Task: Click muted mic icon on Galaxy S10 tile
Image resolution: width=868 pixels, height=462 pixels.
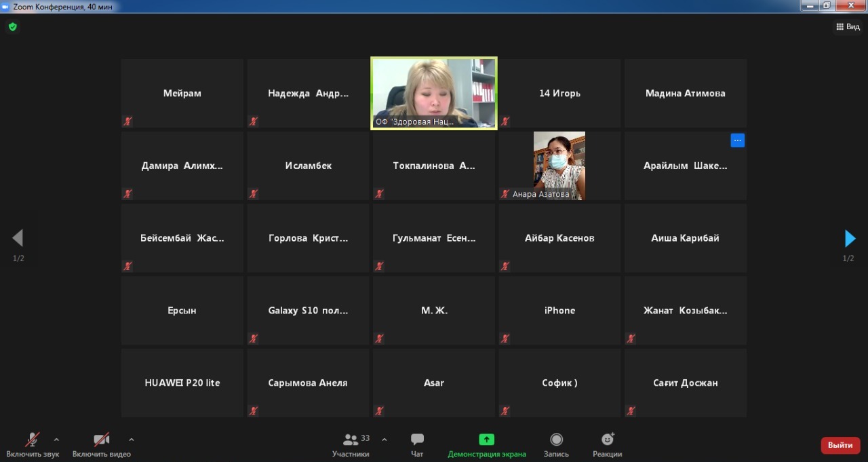Action: pyautogui.click(x=254, y=338)
